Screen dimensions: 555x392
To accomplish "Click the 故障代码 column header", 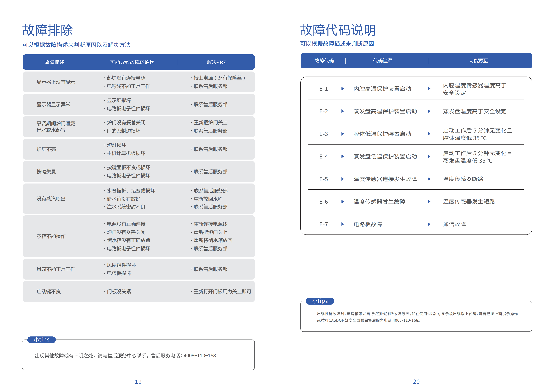I will click(324, 61).
